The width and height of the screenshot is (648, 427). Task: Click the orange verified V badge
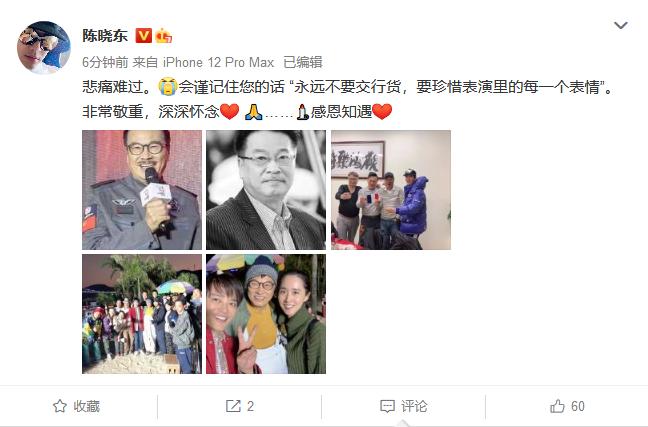[x=144, y=36]
